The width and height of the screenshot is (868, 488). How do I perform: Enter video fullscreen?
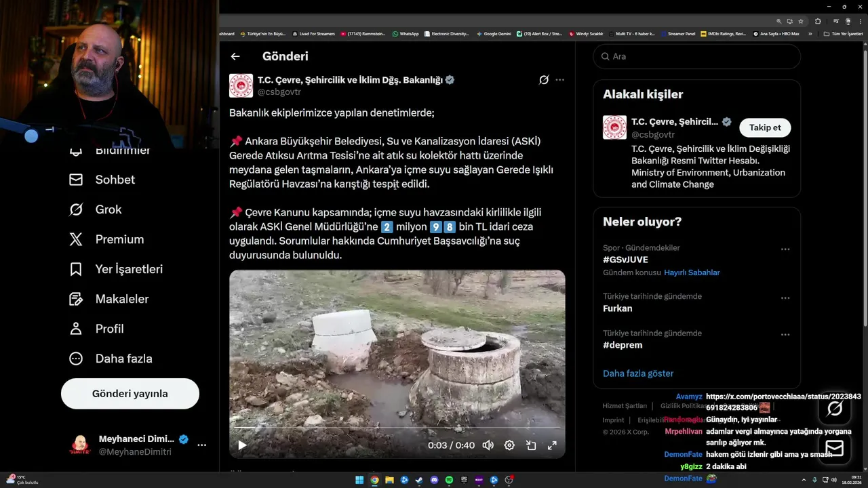tap(552, 445)
